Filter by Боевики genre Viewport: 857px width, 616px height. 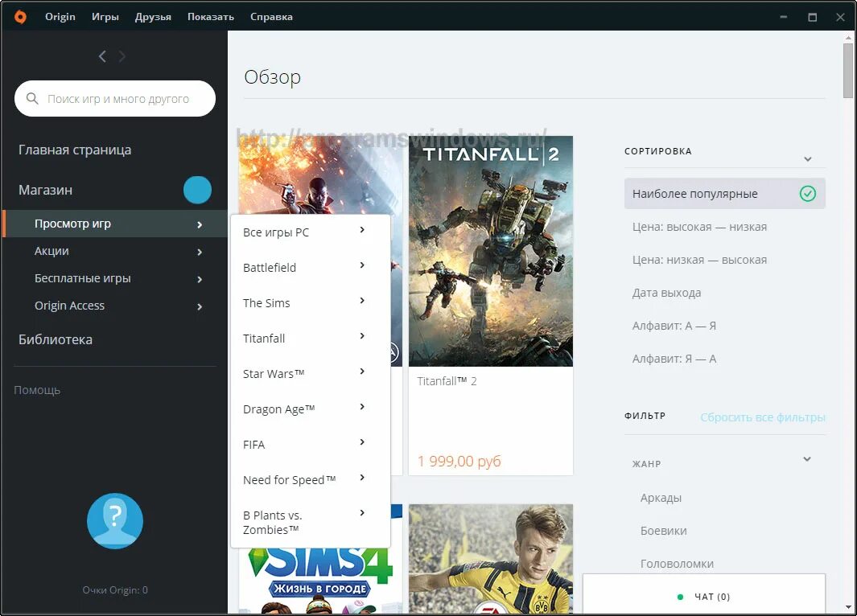point(664,531)
